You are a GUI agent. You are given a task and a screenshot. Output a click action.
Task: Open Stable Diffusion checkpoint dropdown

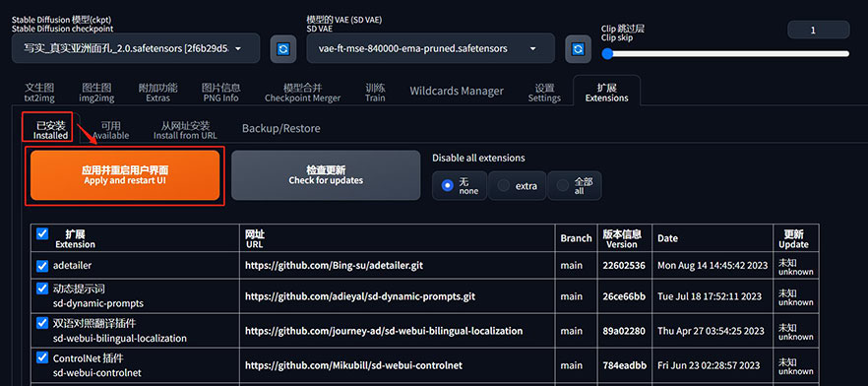pyautogui.click(x=136, y=48)
